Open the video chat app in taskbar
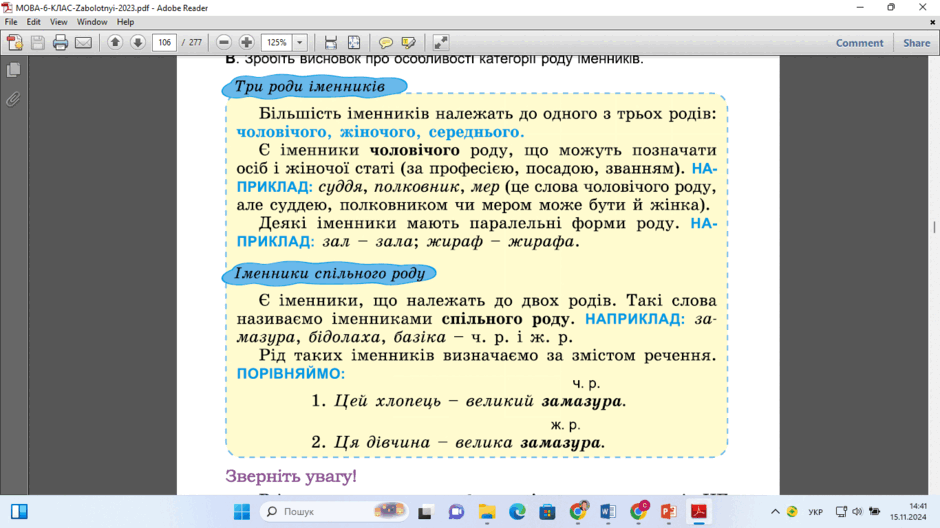The height and width of the screenshot is (528, 940). [x=456, y=512]
